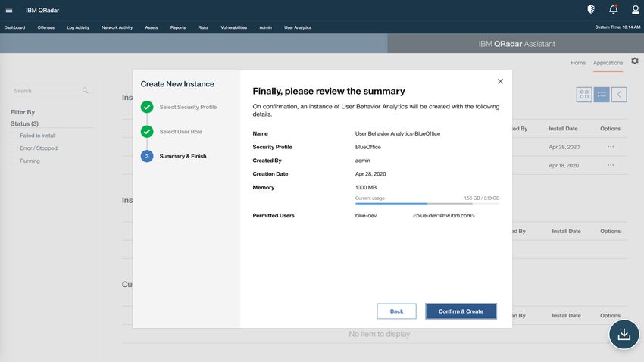The height and width of the screenshot is (362, 644).
Task: Select the Applications tab
Action: (608, 63)
